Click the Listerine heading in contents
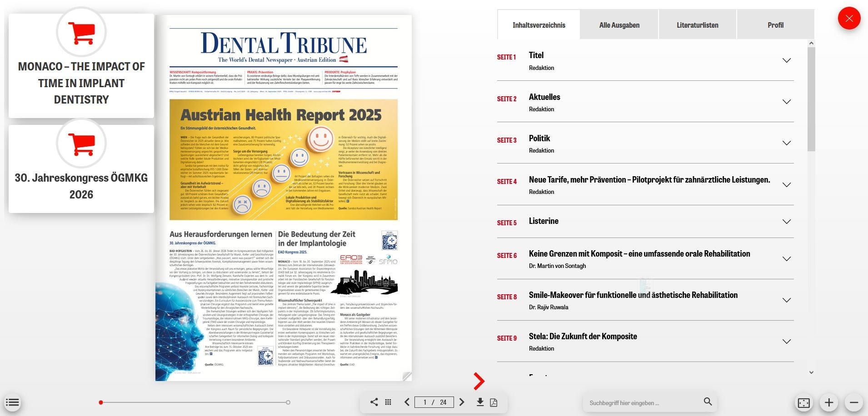Screen dimensions: 868x416 (544, 221)
